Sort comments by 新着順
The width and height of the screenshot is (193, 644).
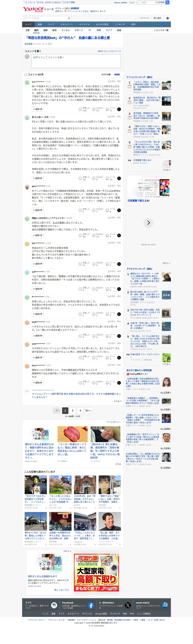(x=117, y=75)
